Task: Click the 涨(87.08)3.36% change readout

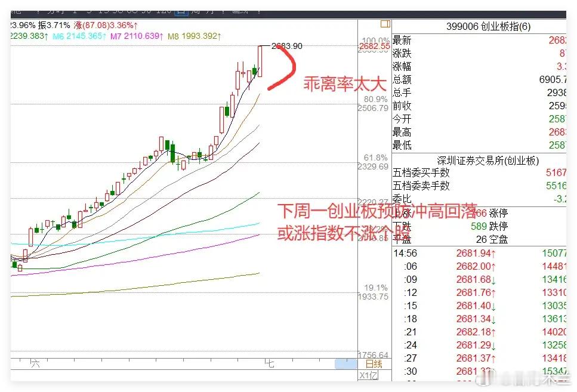Action: (106, 26)
